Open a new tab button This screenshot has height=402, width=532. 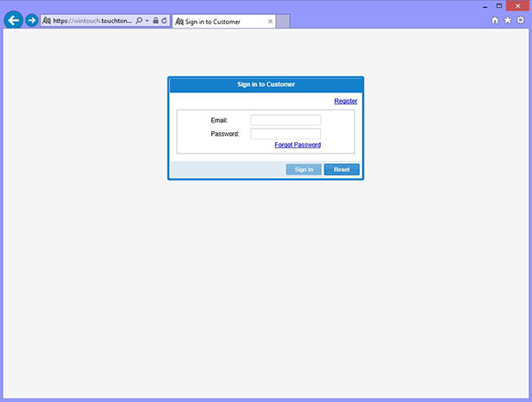[x=283, y=21]
